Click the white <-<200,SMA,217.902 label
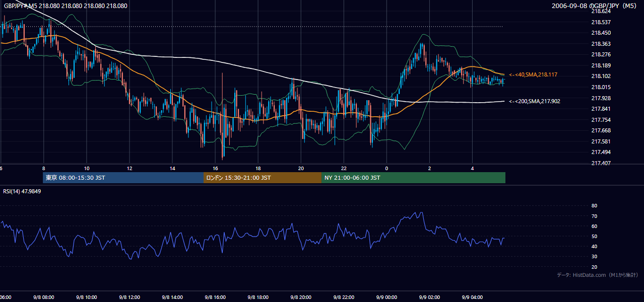 point(534,101)
